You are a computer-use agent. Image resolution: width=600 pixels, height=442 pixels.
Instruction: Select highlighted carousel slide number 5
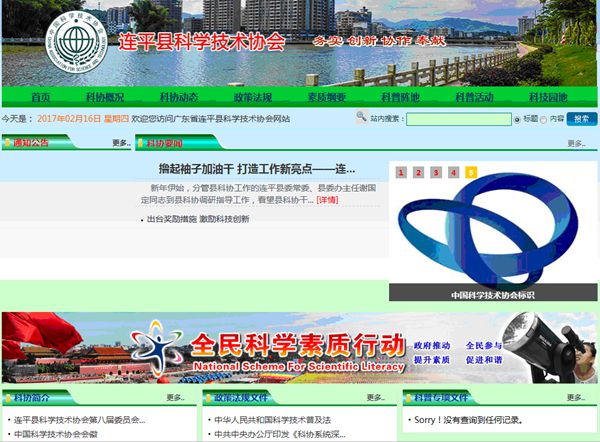pyautogui.click(x=471, y=172)
